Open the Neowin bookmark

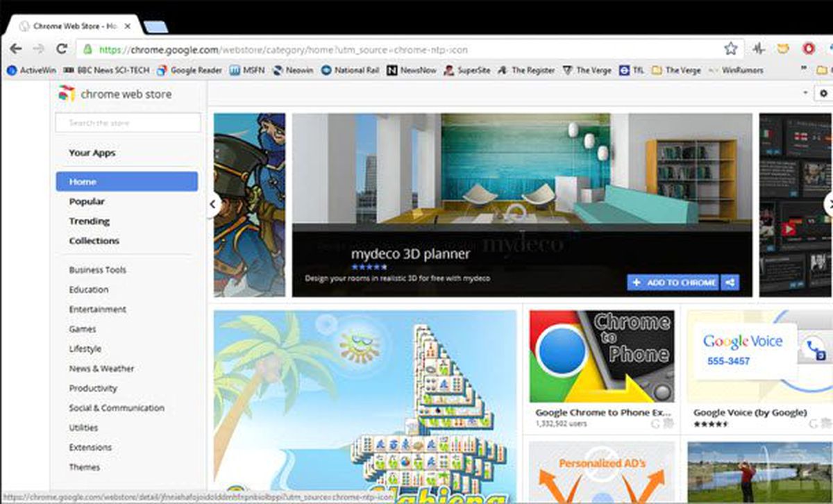293,70
